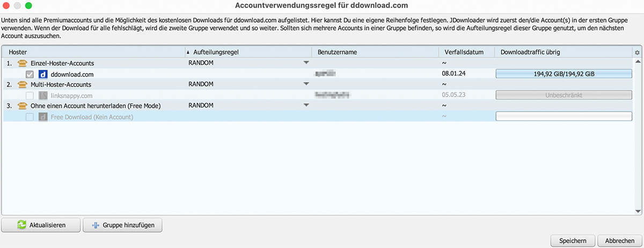644x248 pixels.
Task: Click the ddownload.com hoster name
Action: pyautogui.click(x=72, y=74)
